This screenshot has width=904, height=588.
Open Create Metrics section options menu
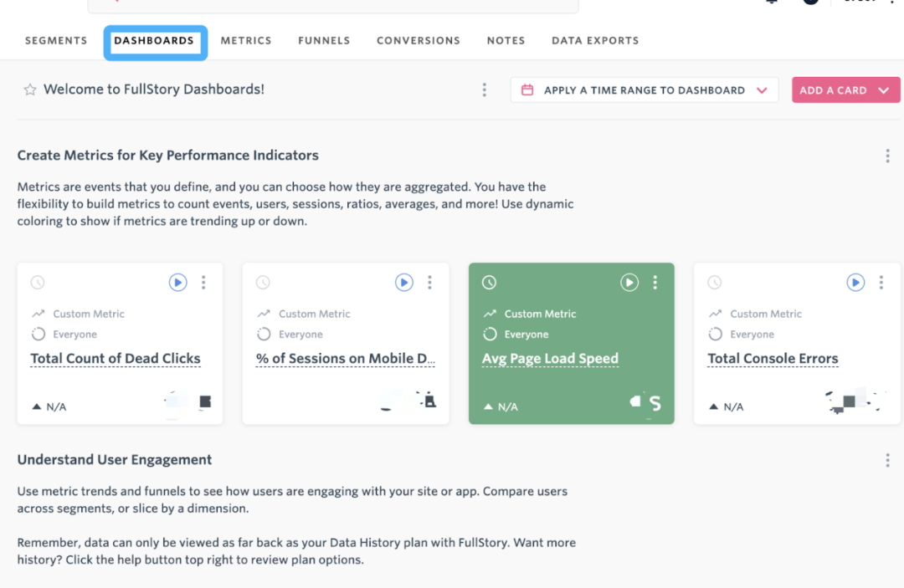coord(887,156)
